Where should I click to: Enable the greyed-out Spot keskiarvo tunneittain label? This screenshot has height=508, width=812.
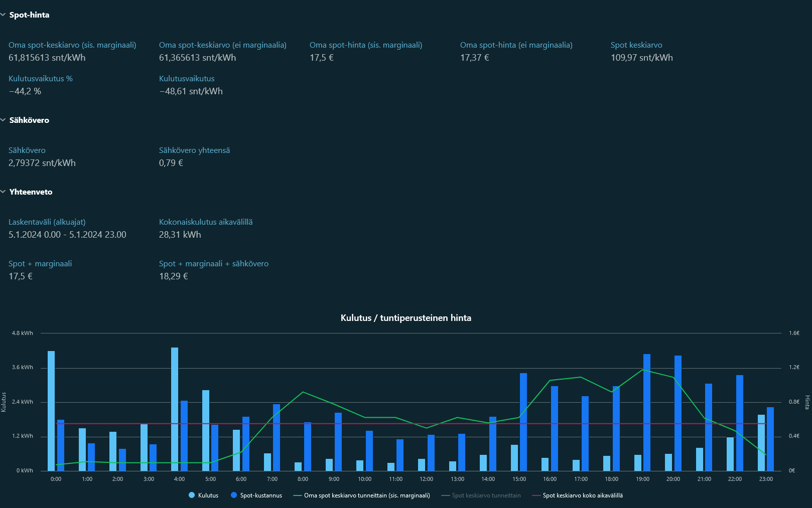click(x=486, y=495)
